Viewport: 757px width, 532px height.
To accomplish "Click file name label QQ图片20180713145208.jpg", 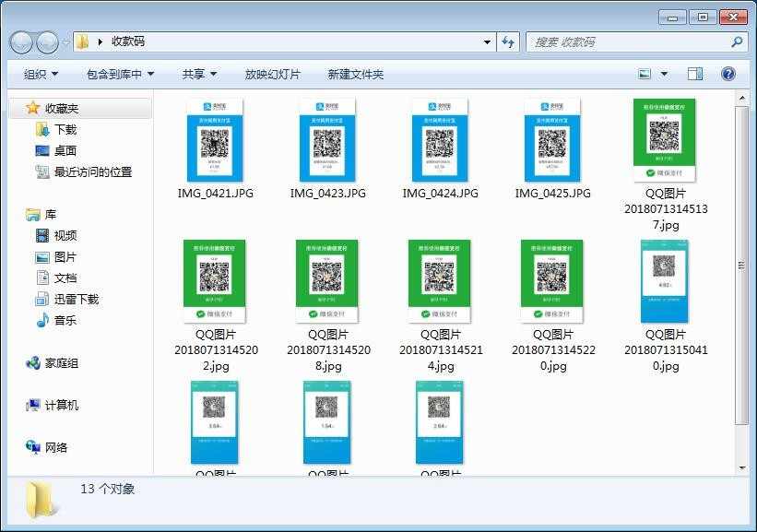I will click(328, 350).
